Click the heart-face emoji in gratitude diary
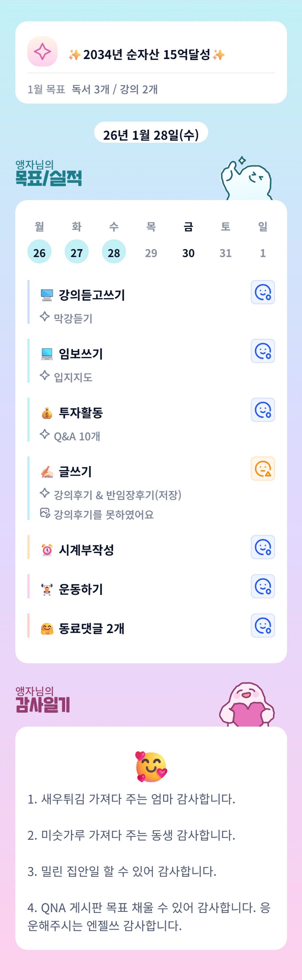 pyautogui.click(x=151, y=766)
